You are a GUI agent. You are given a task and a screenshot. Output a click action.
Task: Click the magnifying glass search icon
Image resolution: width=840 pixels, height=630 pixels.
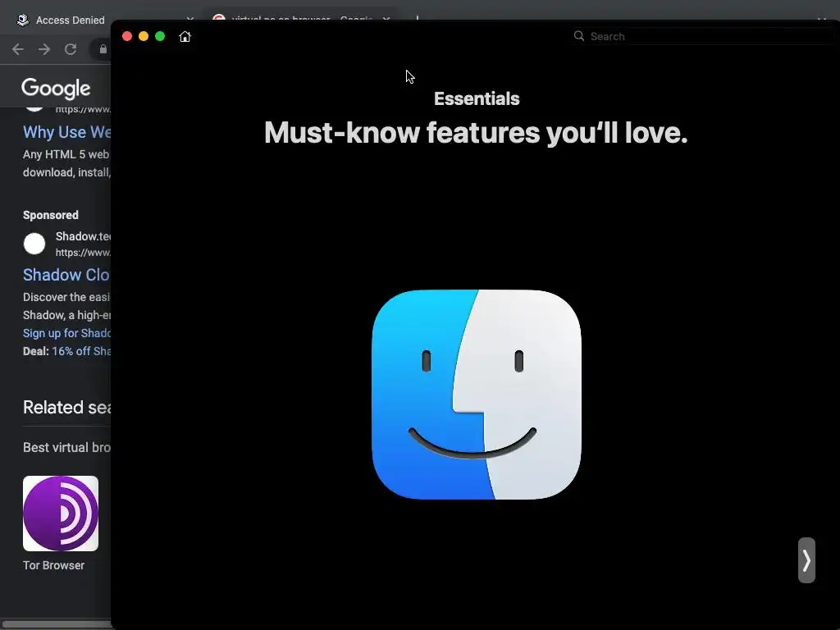tap(578, 36)
